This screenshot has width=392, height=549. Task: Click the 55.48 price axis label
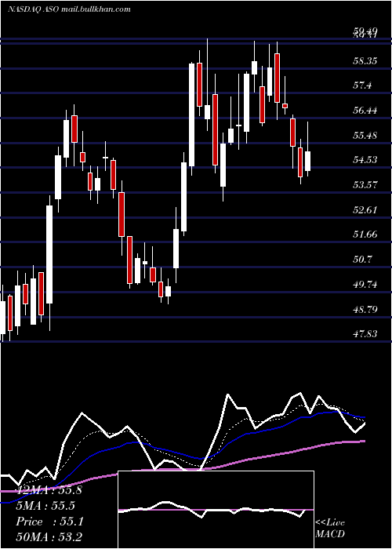[365, 136]
